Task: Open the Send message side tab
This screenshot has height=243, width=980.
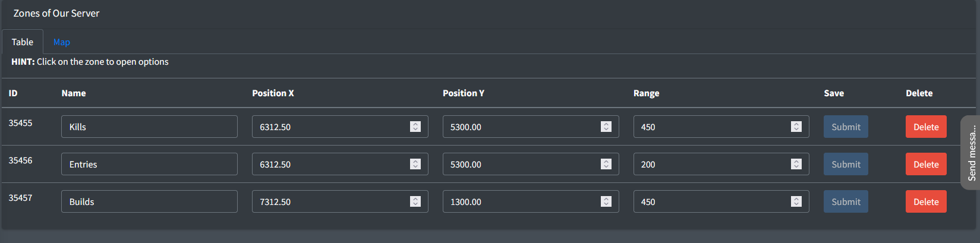Action: coord(971,153)
